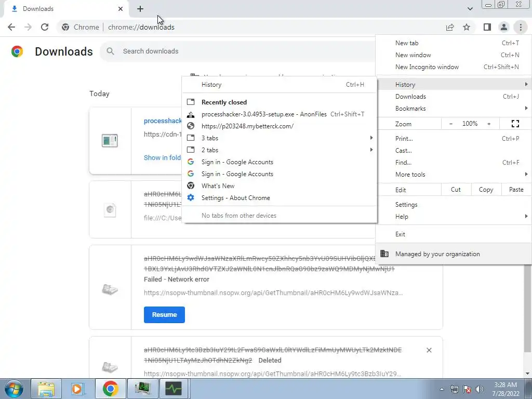Viewport: 532px width, 399px height.
Task: Focus the Search downloads field
Action: coord(237,51)
